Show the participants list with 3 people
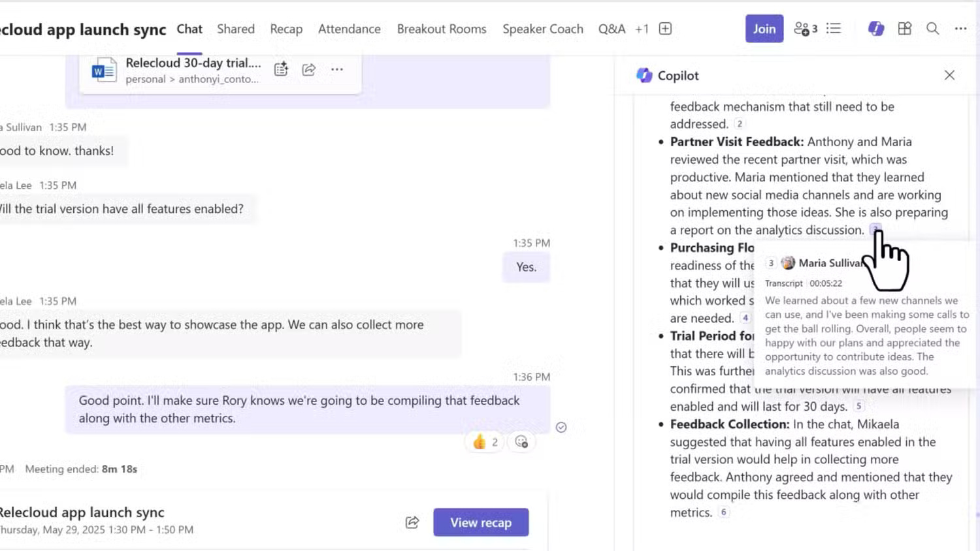This screenshot has height=551, width=980. [806, 29]
